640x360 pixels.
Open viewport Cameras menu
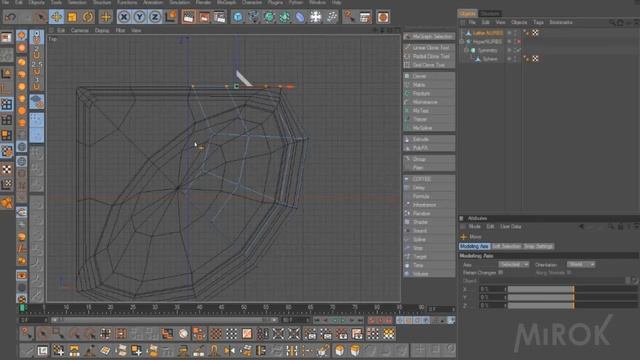tap(80, 31)
